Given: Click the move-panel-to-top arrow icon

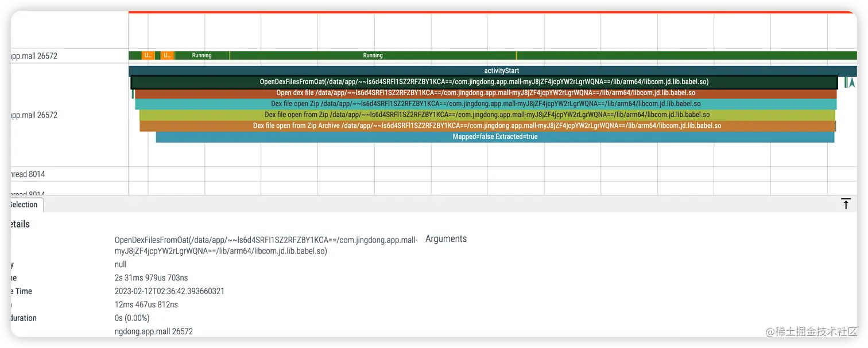Looking at the screenshot, I should click(x=846, y=204).
